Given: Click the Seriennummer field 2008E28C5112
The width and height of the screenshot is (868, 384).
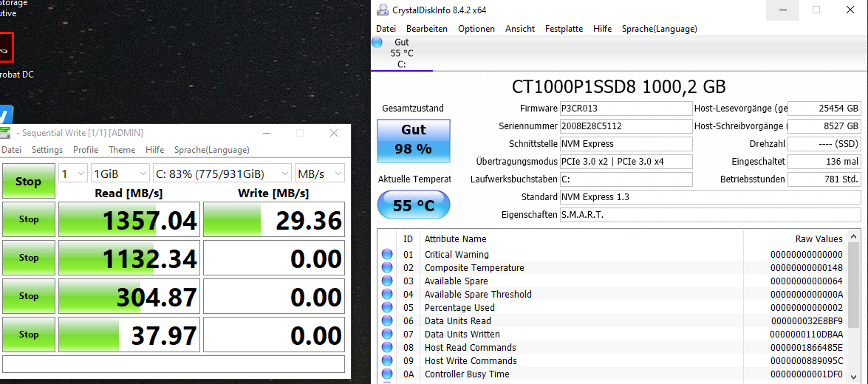Looking at the screenshot, I should click(626, 126).
